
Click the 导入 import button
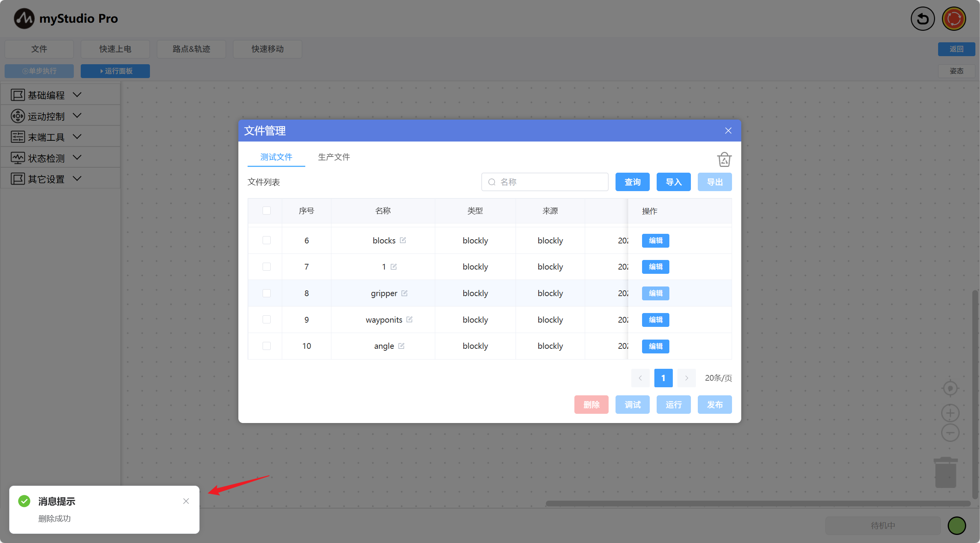(673, 182)
